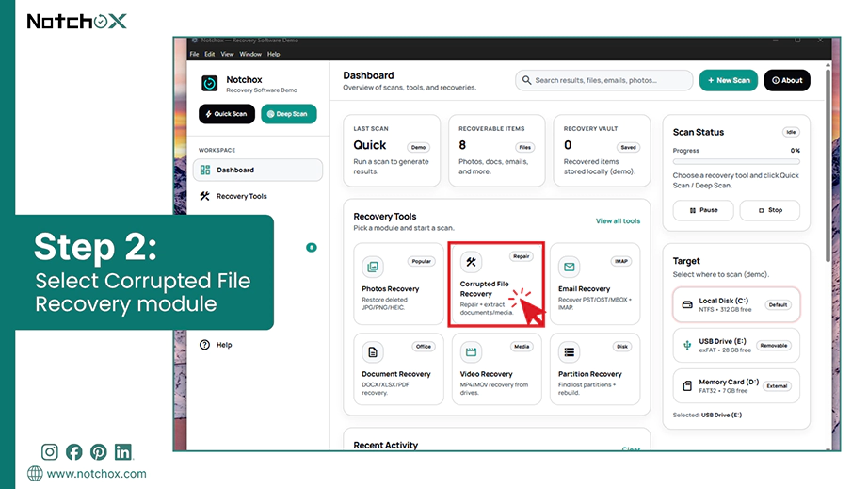The height and width of the screenshot is (489, 868).
Task: Click the Dashboard grid icon in sidebar
Action: [x=205, y=170]
